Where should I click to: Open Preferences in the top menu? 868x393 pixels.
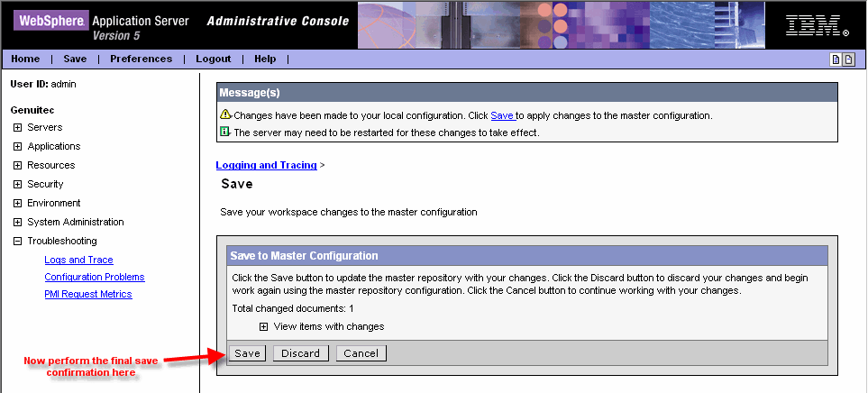(142, 59)
